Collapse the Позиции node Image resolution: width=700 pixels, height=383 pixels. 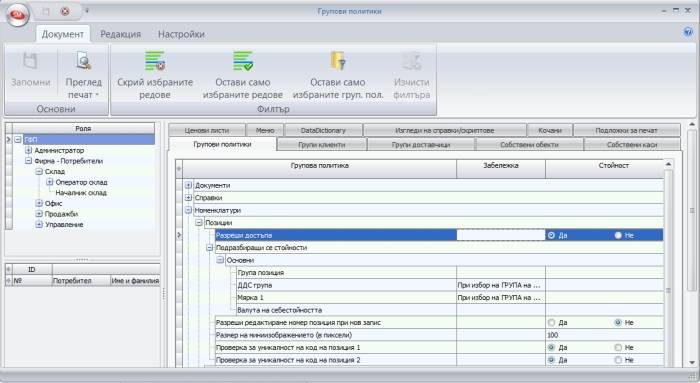(199, 222)
